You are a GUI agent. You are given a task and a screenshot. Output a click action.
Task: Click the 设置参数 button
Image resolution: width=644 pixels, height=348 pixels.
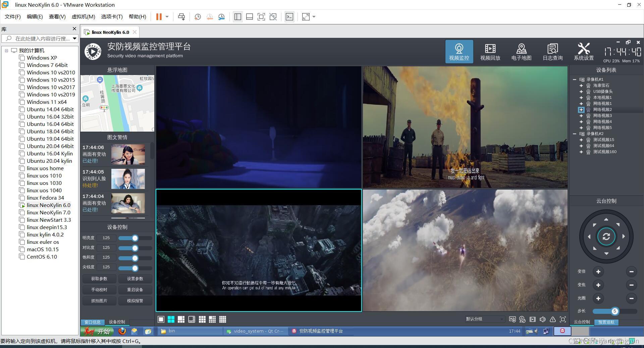(135, 279)
